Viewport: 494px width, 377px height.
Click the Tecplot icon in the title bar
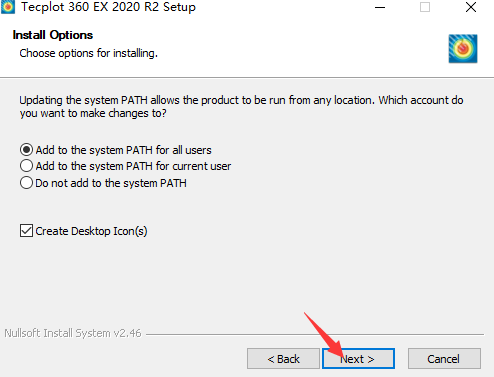[x=8, y=7]
